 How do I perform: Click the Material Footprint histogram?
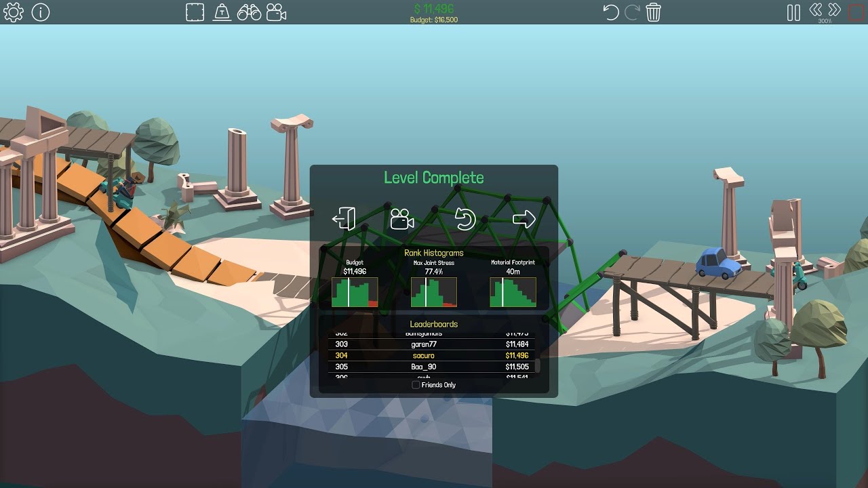pos(513,292)
